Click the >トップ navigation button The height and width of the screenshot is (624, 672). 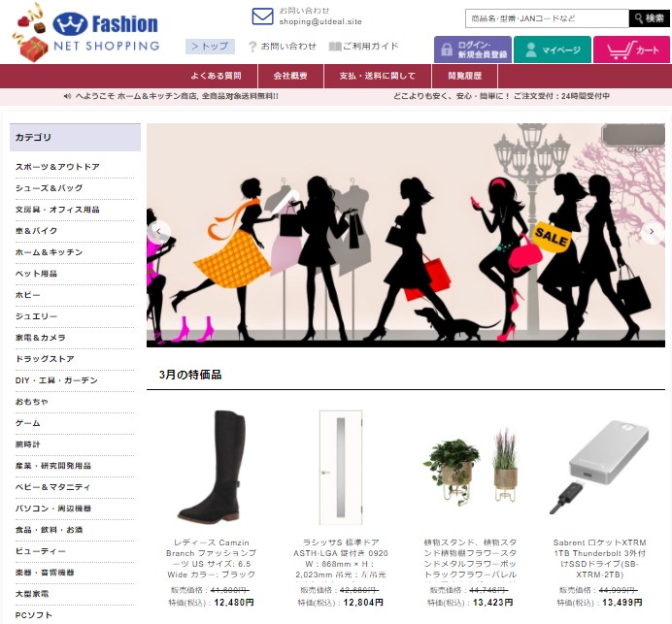coord(210,47)
